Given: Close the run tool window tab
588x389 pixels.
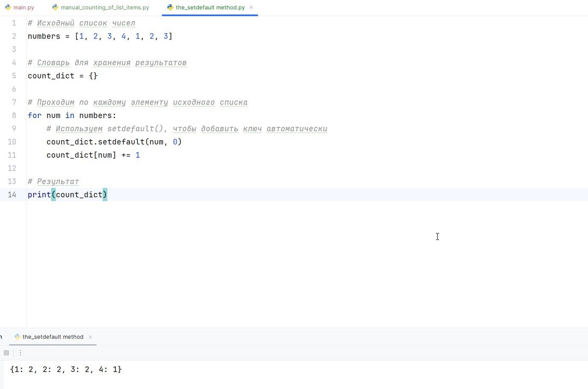Looking at the screenshot, I should [x=90, y=337].
